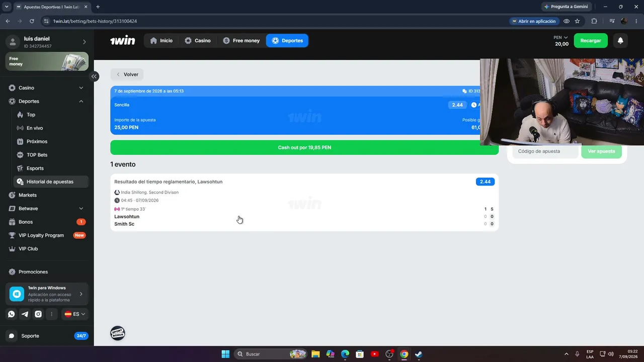
Task: Reload the browser page
Action: coord(32,21)
